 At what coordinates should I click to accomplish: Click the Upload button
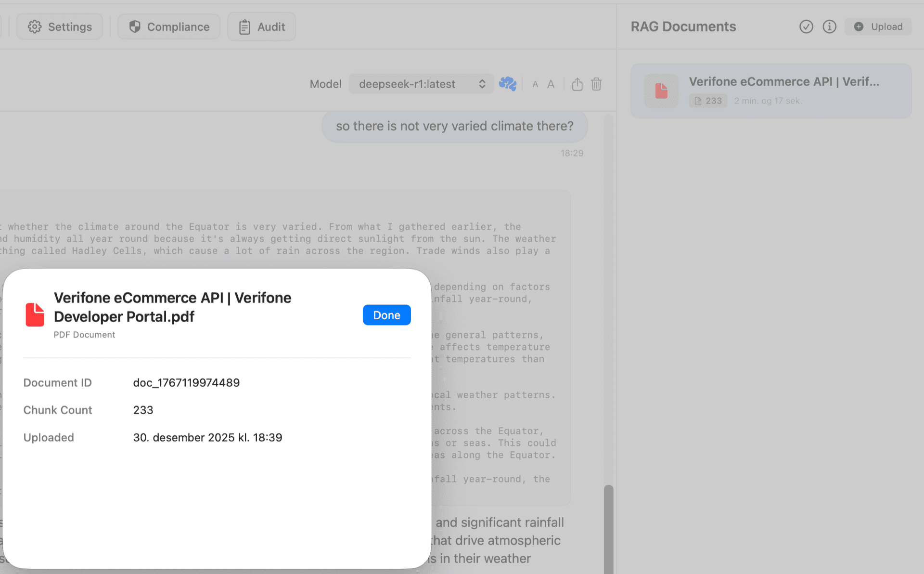click(878, 26)
